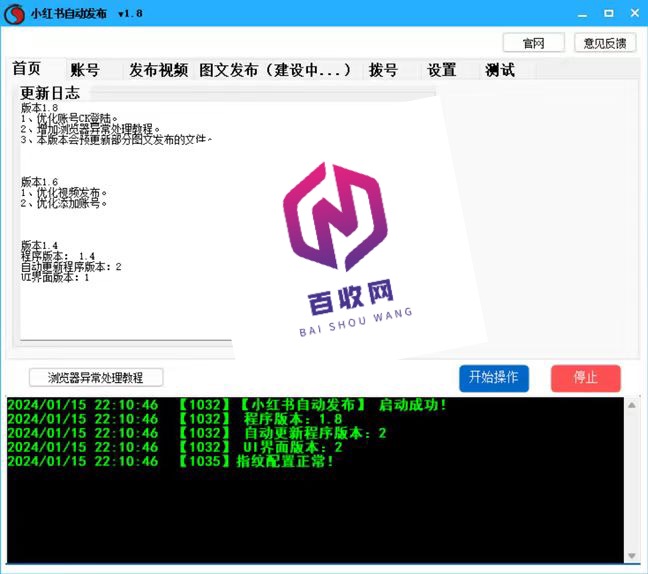Click the 版本1.6 changelog line
This screenshot has height=574, width=648.
tap(39, 182)
